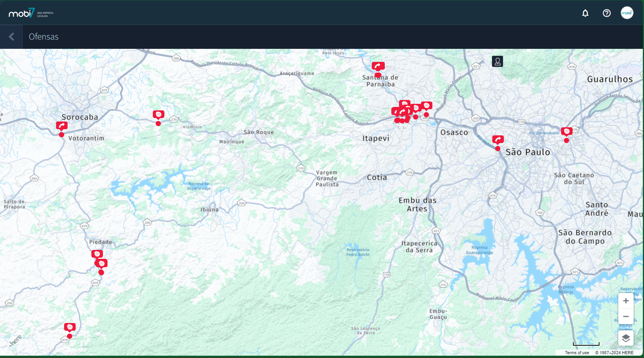Click the offense marker at bottom-left near route 079
The height and width of the screenshot is (358, 644).
click(70, 327)
